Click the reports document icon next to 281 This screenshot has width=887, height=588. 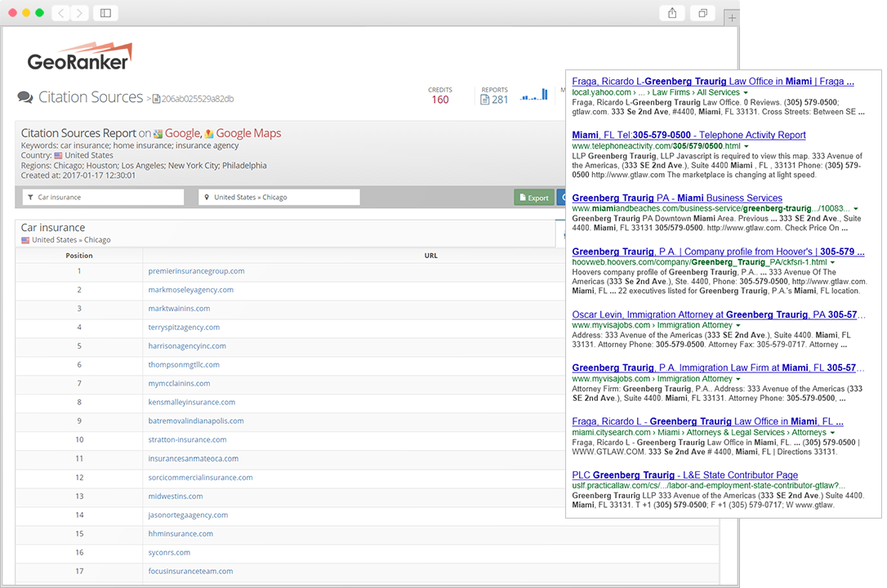pyautogui.click(x=484, y=100)
